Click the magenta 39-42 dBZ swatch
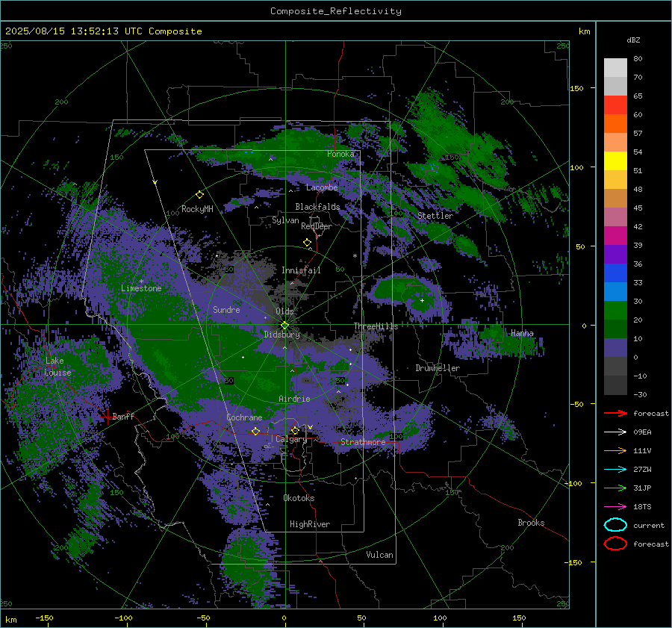672x628 pixels. click(x=615, y=236)
